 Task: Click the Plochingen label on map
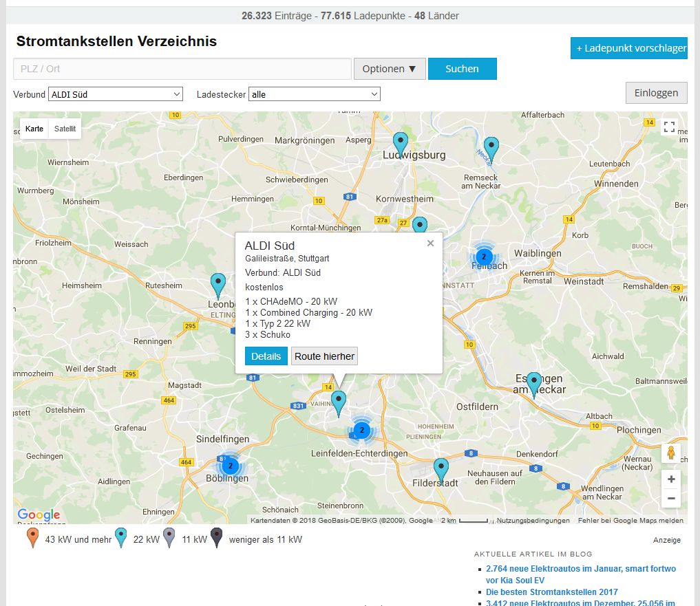(639, 430)
